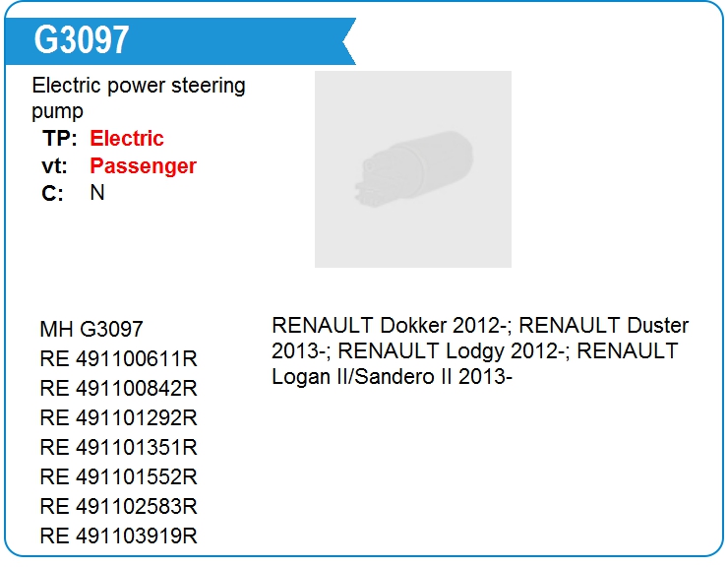
Task: Select reference RE 491101292R
Action: click(x=119, y=417)
